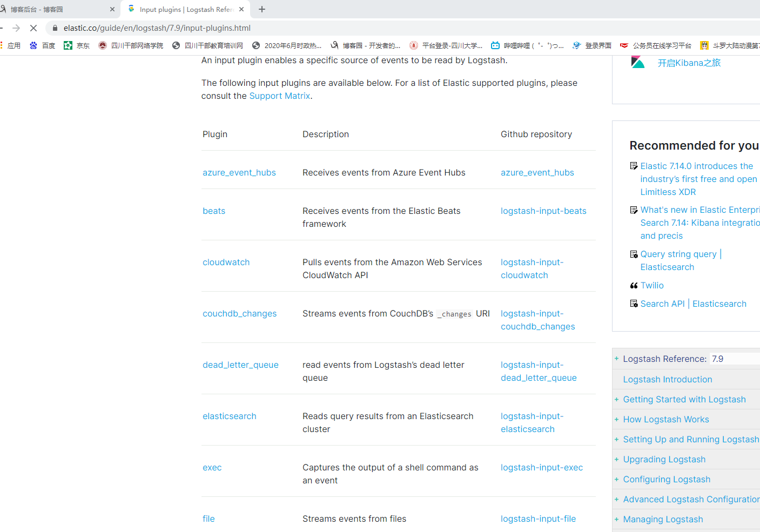Click the padlock site info icon

pyautogui.click(x=55, y=28)
